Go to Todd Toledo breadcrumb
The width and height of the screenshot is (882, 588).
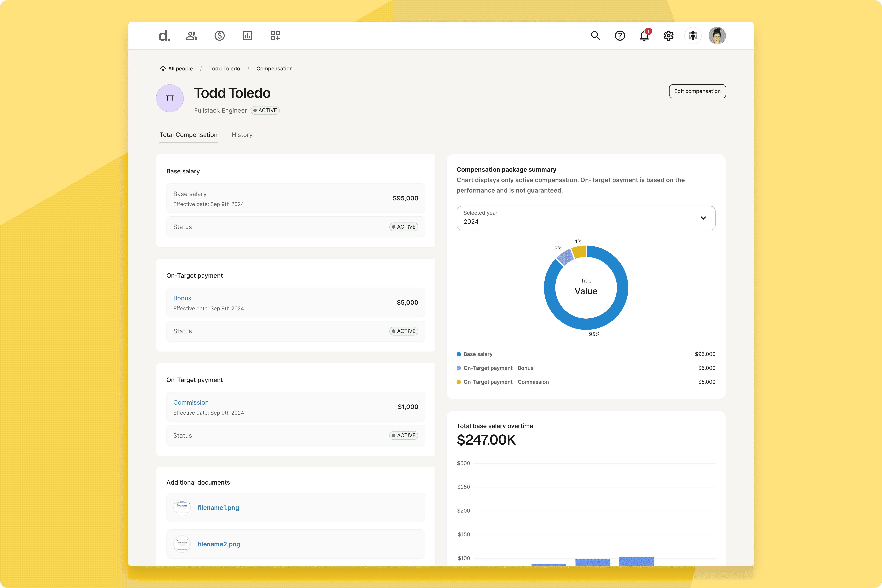tap(224, 69)
